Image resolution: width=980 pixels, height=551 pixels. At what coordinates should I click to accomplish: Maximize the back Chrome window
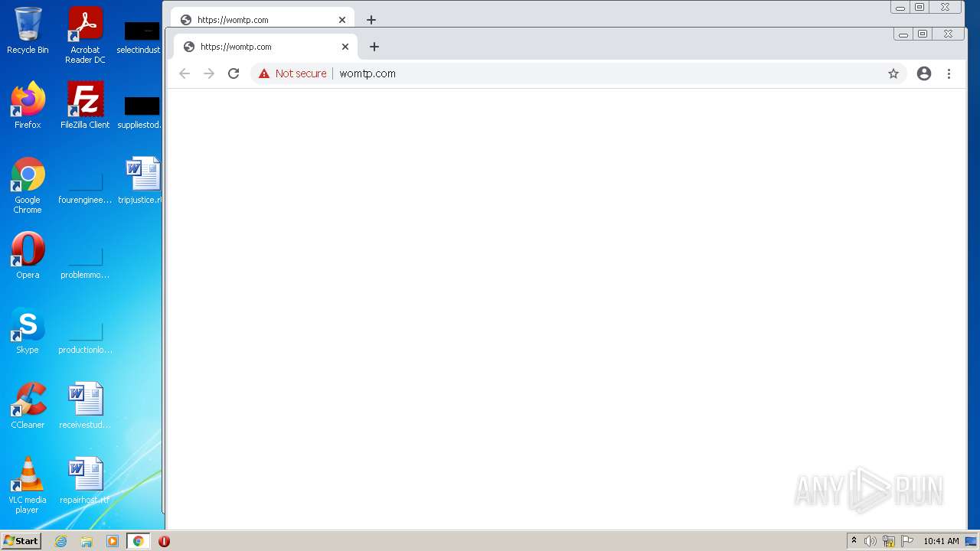(x=920, y=8)
